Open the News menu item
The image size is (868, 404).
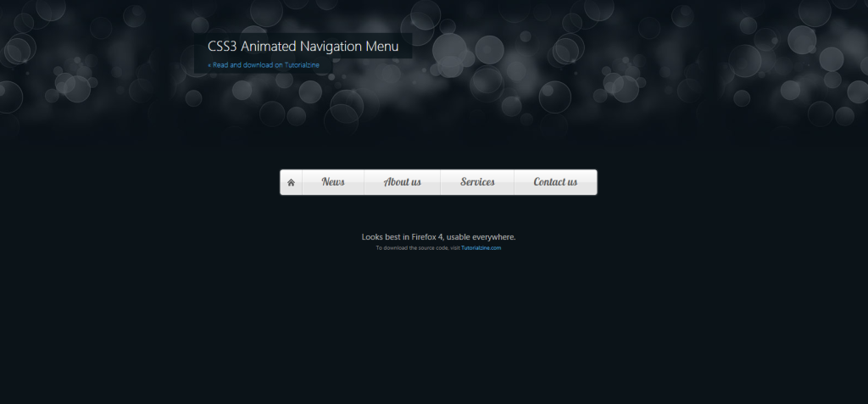[x=333, y=182]
